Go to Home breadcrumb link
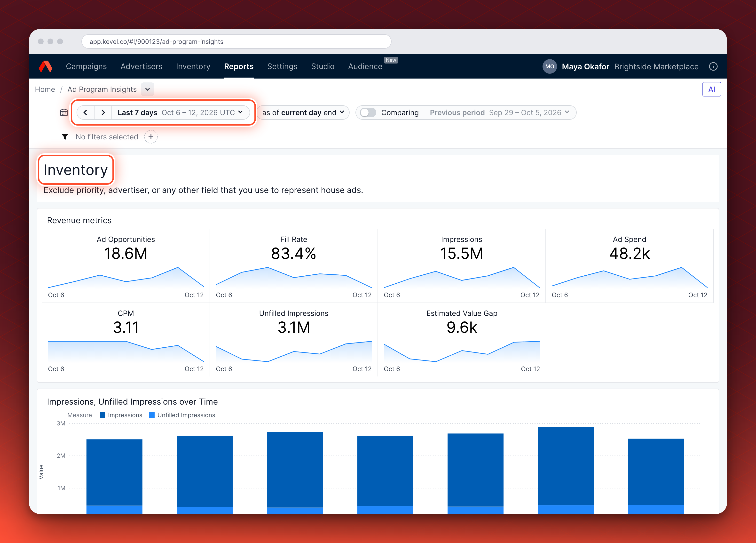756x543 pixels. click(x=45, y=89)
